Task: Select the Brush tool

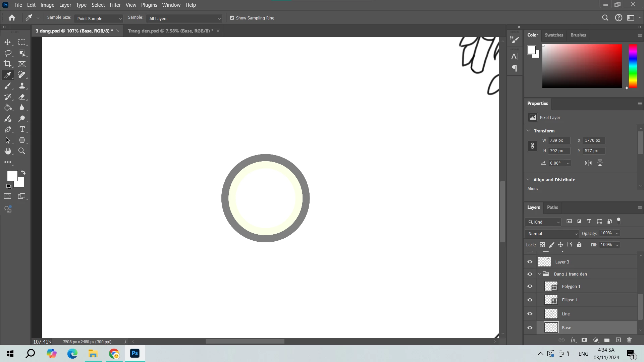Action: [7, 86]
